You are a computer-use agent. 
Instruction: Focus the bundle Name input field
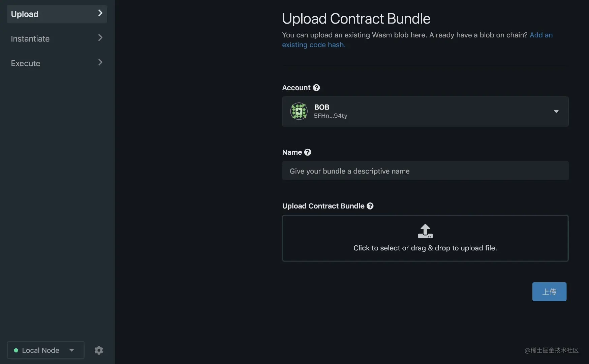(x=425, y=171)
